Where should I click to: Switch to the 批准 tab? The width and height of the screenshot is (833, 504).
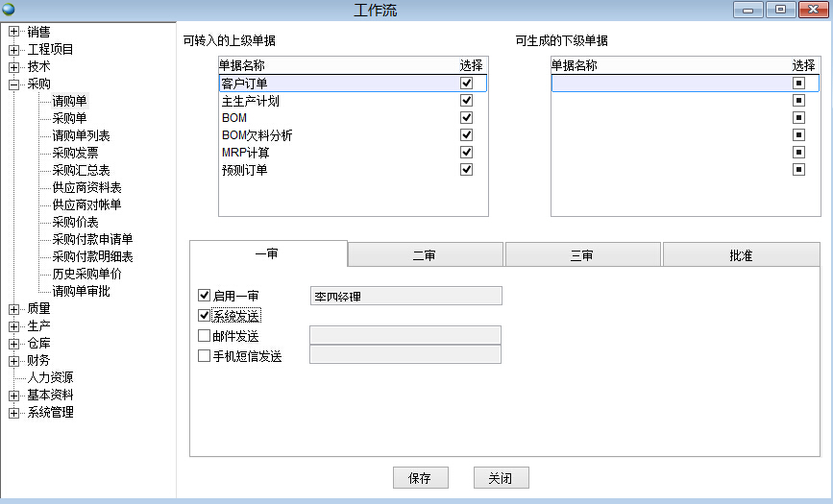click(740, 255)
